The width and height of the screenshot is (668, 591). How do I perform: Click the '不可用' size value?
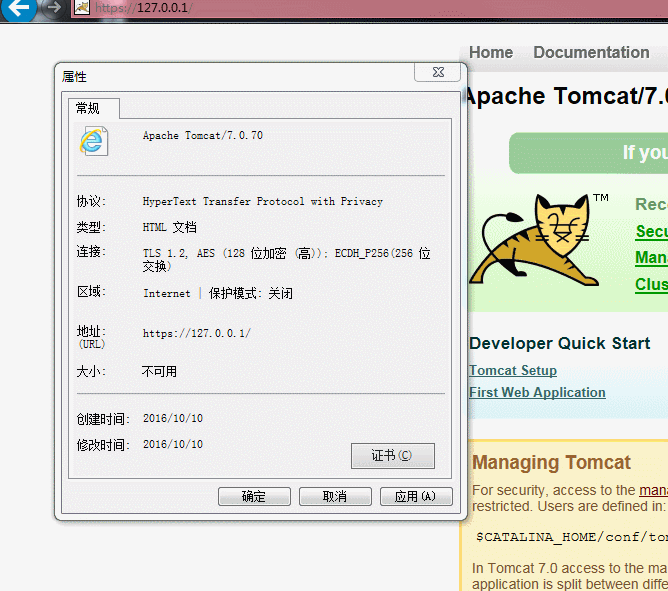(x=159, y=372)
